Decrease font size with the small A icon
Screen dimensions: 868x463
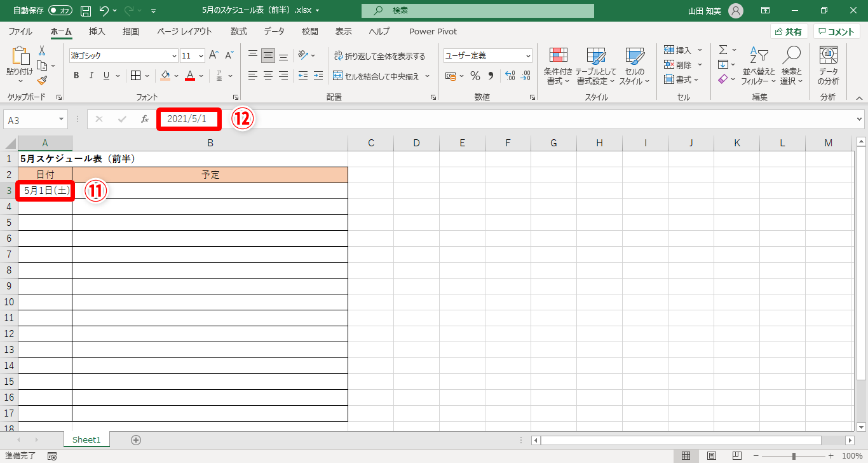pyautogui.click(x=229, y=55)
